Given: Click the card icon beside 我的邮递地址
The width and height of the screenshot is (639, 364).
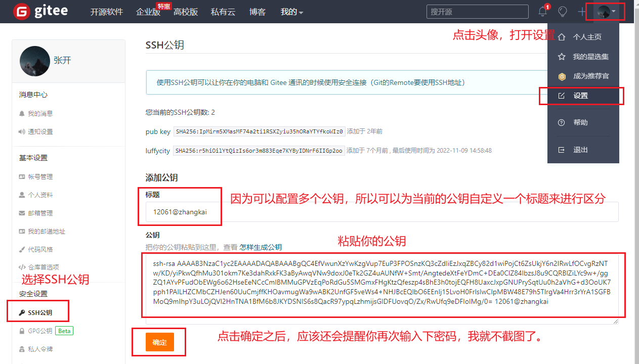Looking at the screenshot, I should tap(22, 232).
